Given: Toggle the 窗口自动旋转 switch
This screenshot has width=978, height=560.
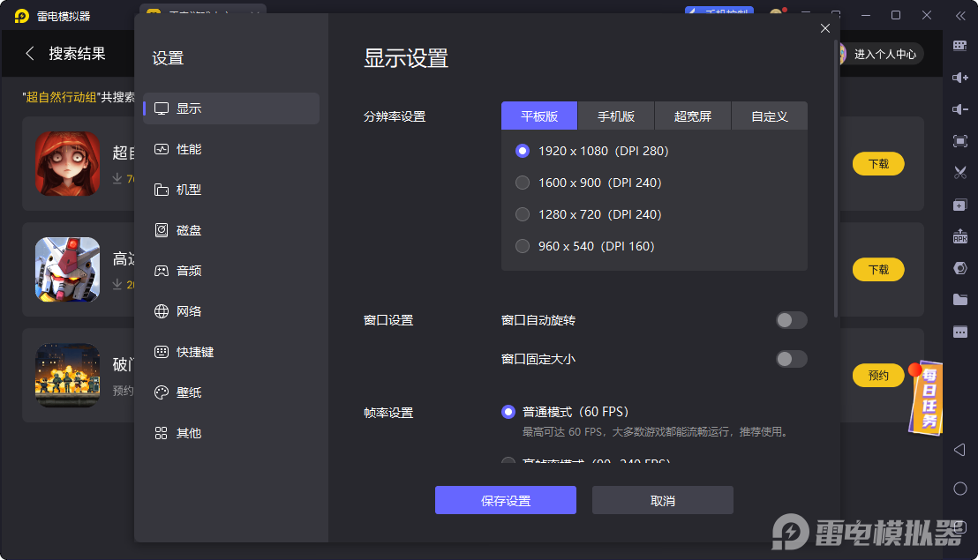Looking at the screenshot, I should click(792, 320).
